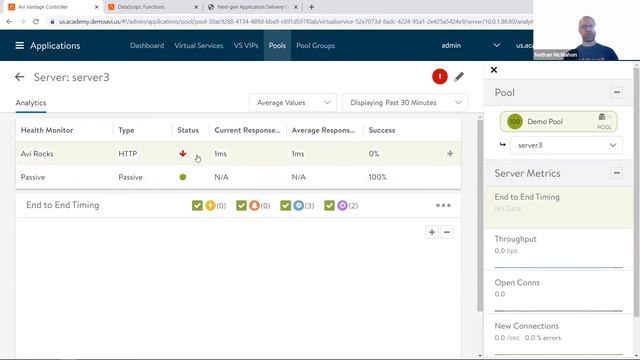Expand the Avi Rocks row plus icon
The height and width of the screenshot is (360, 640).
(x=450, y=153)
